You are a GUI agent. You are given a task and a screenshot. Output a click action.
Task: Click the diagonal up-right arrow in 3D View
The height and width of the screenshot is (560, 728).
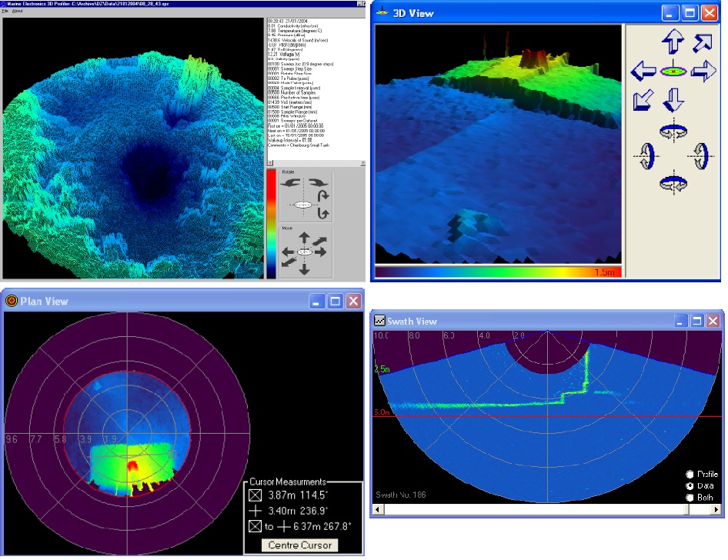[702, 42]
